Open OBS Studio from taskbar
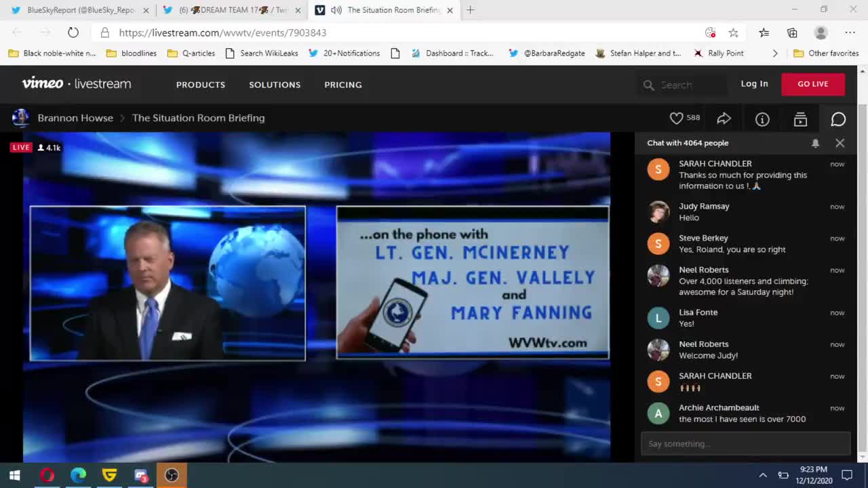 click(x=172, y=475)
